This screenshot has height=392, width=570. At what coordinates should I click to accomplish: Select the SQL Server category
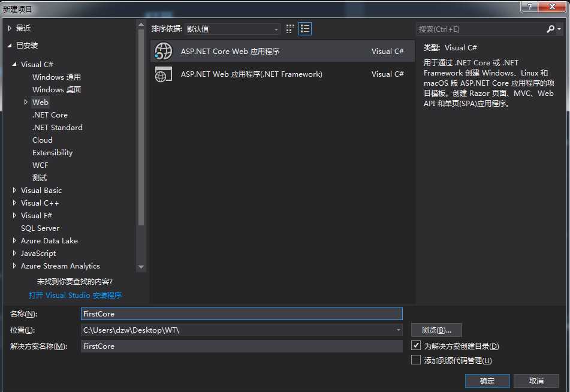pos(40,228)
